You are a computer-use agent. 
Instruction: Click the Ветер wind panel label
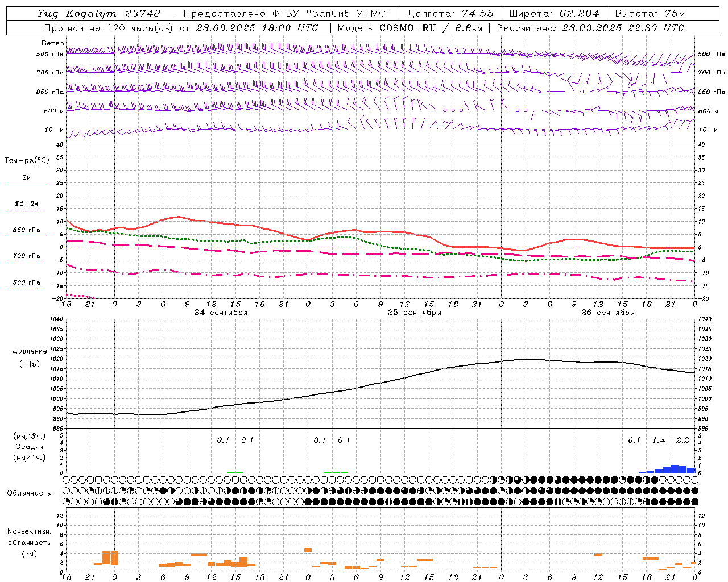(x=53, y=43)
